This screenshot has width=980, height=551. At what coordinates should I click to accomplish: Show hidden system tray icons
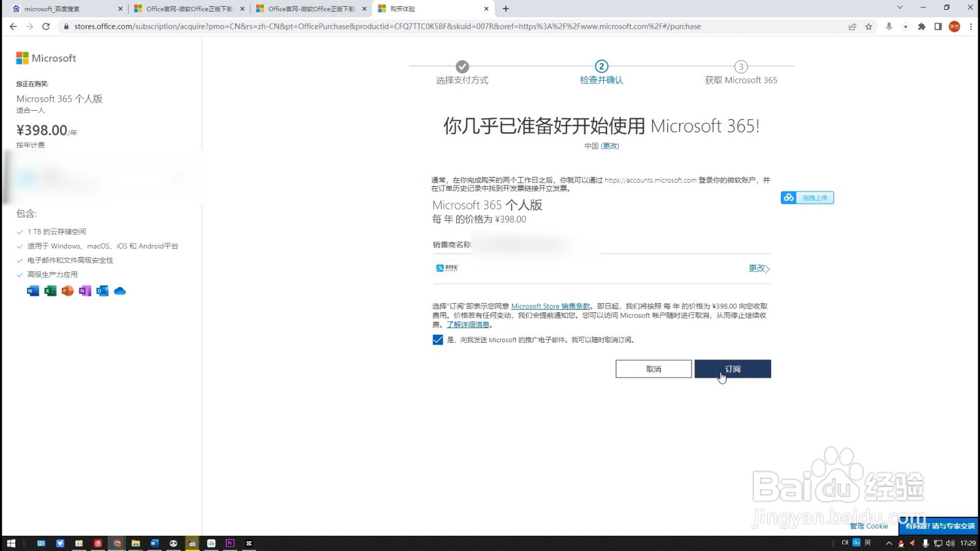click(x=889, y=543)
